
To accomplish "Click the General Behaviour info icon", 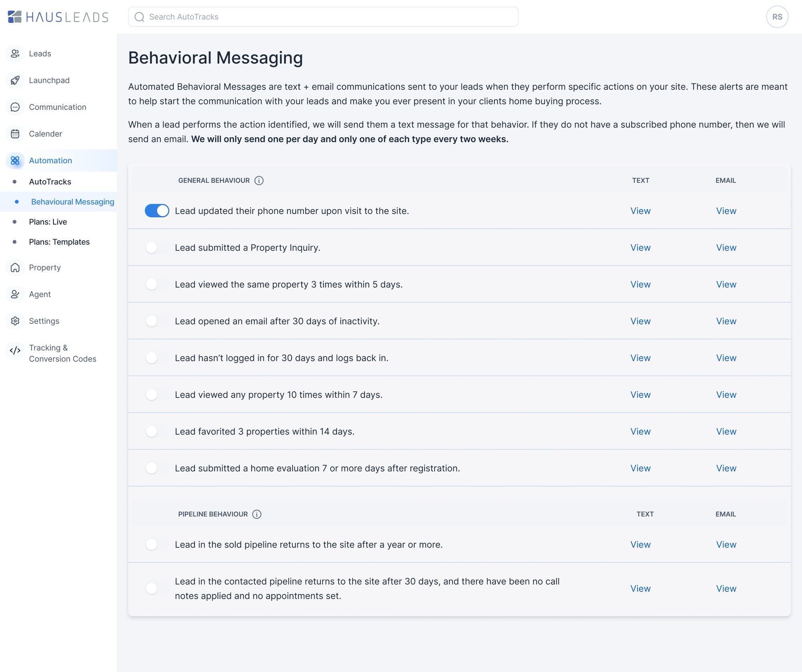I will 259,181.
